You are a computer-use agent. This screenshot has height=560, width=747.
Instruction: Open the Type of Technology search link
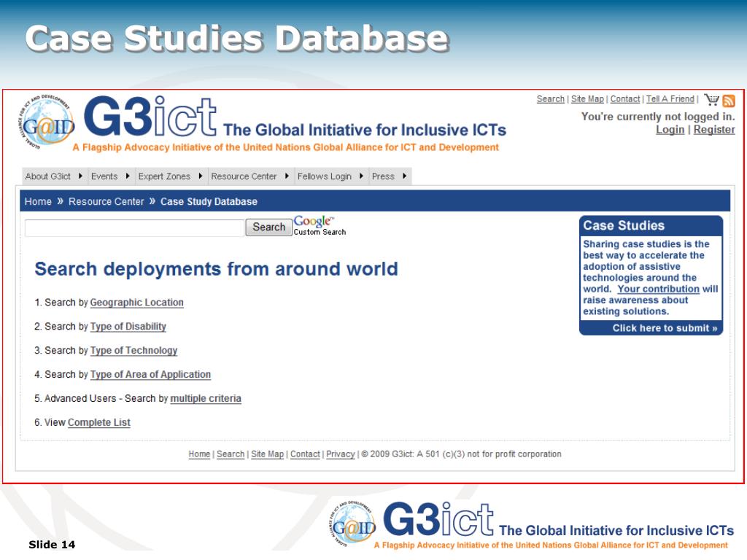134,351
